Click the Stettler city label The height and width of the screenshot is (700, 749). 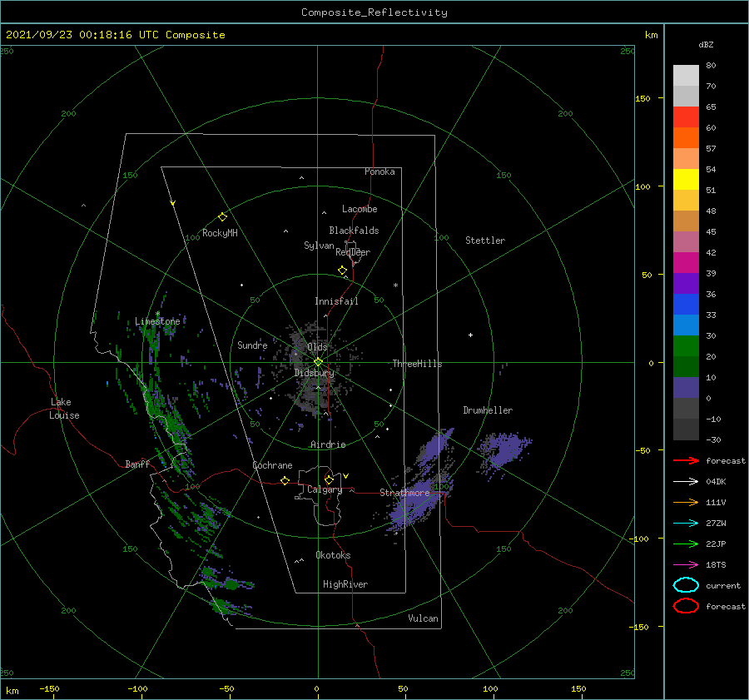click(x=485, y=241)
